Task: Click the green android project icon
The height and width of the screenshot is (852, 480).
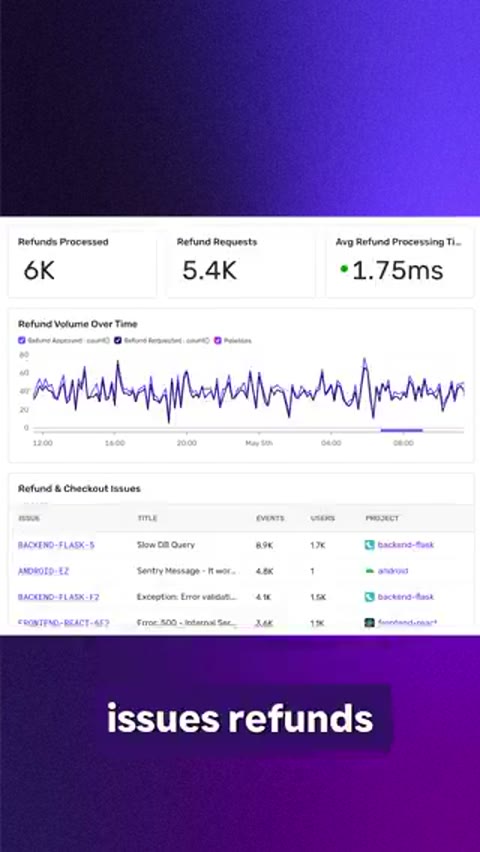Action: [370, 571]
